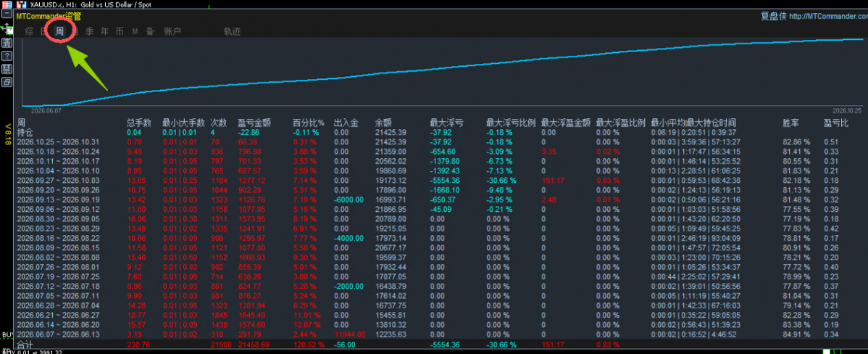868x354 pixels.
Task: Open the 币 currency tab
Action: tap(120, 32)
